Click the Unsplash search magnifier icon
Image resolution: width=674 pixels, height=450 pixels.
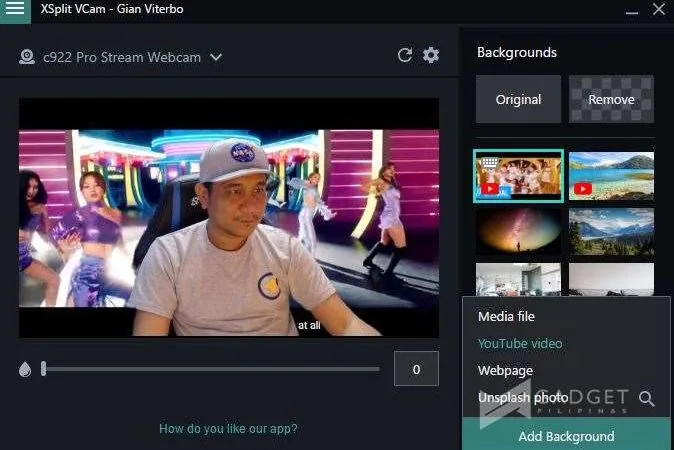[646, 399]
